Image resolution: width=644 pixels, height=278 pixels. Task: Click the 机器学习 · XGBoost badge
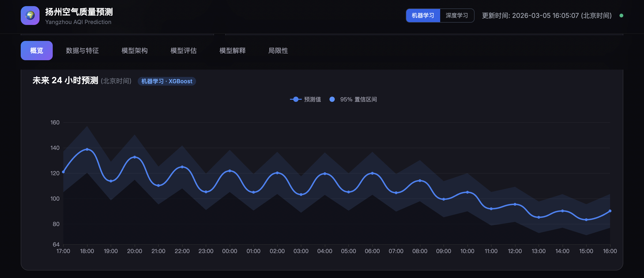pyautogui.click(x=167, y=81)
